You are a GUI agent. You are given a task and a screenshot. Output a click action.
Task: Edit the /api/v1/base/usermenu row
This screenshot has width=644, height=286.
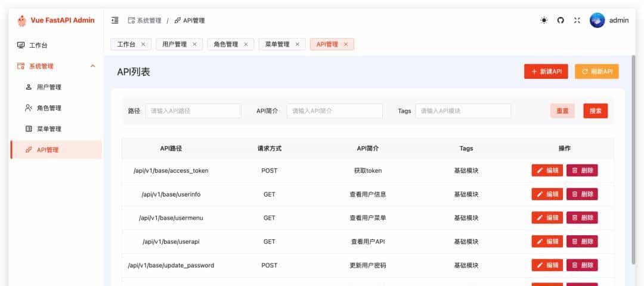pyautogui.click(x=547, y=218)
